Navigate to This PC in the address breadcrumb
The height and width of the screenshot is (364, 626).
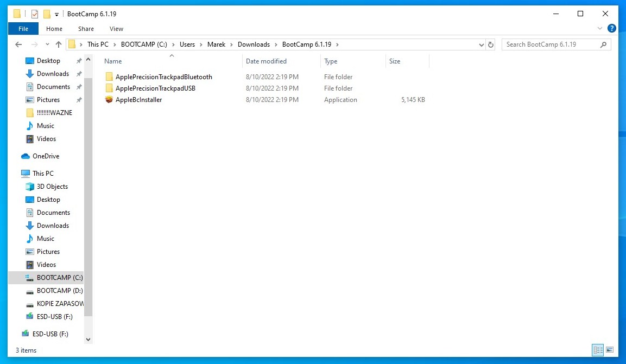tap(98, 44)
